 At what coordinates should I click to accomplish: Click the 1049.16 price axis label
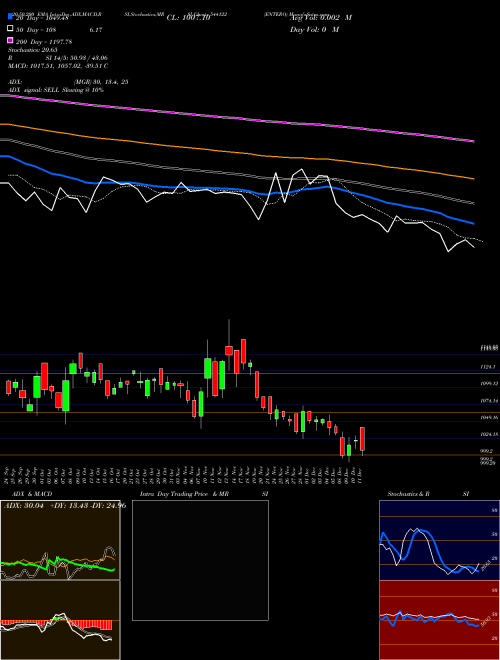point(489,418)
